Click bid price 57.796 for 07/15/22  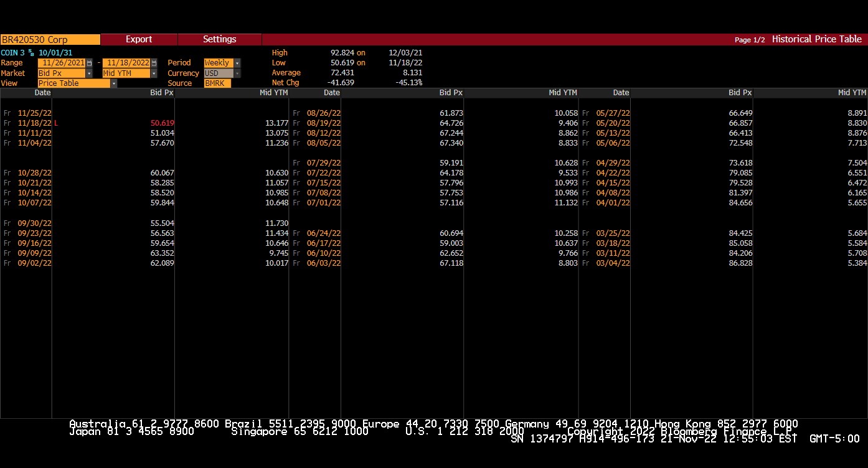pos(451,183)
